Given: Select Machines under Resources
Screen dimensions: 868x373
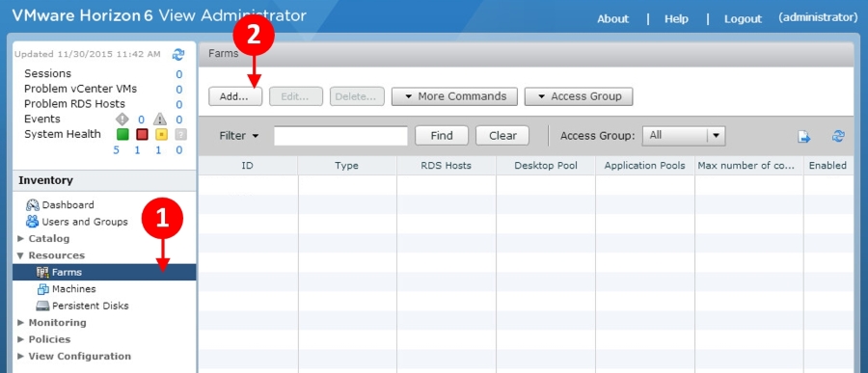Looking at the screenshot, I should pos(74,289).
